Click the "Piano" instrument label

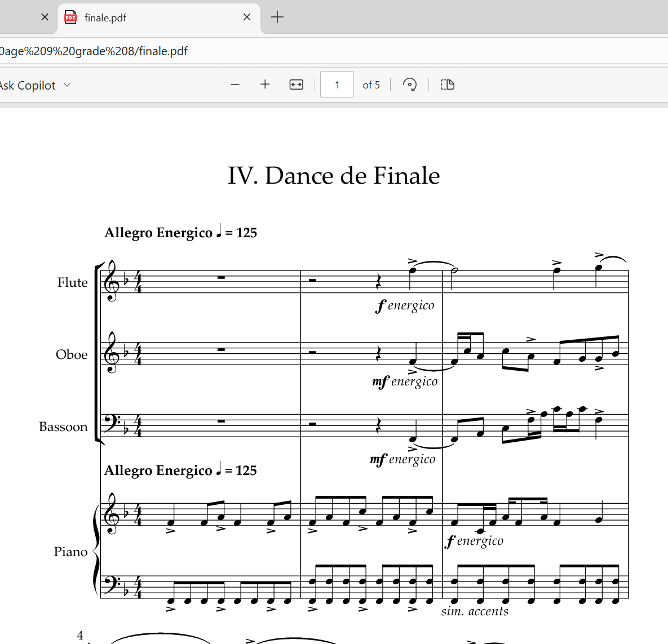tap(70, 552)
